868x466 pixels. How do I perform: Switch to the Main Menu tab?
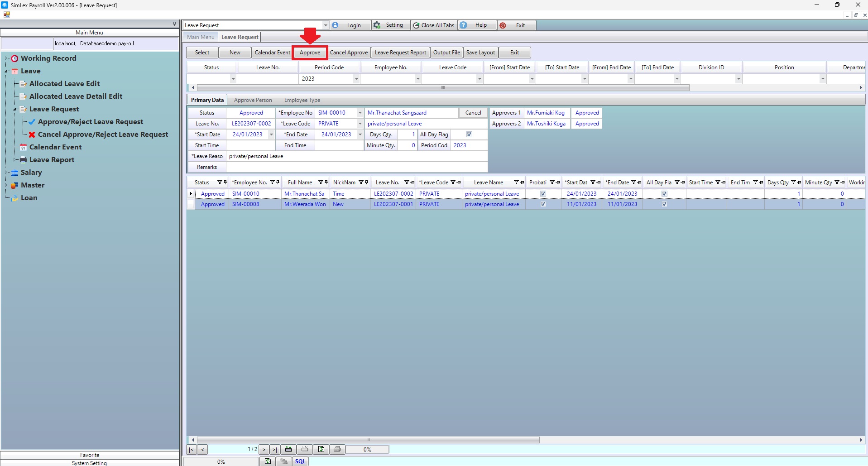tap(201, 37)
